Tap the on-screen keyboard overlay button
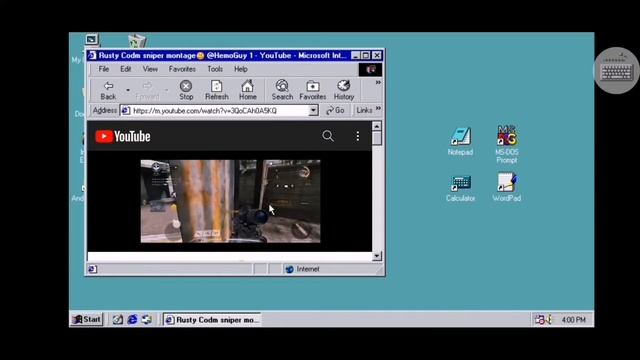Screen dimensions: 640x360 click(616, 71)
